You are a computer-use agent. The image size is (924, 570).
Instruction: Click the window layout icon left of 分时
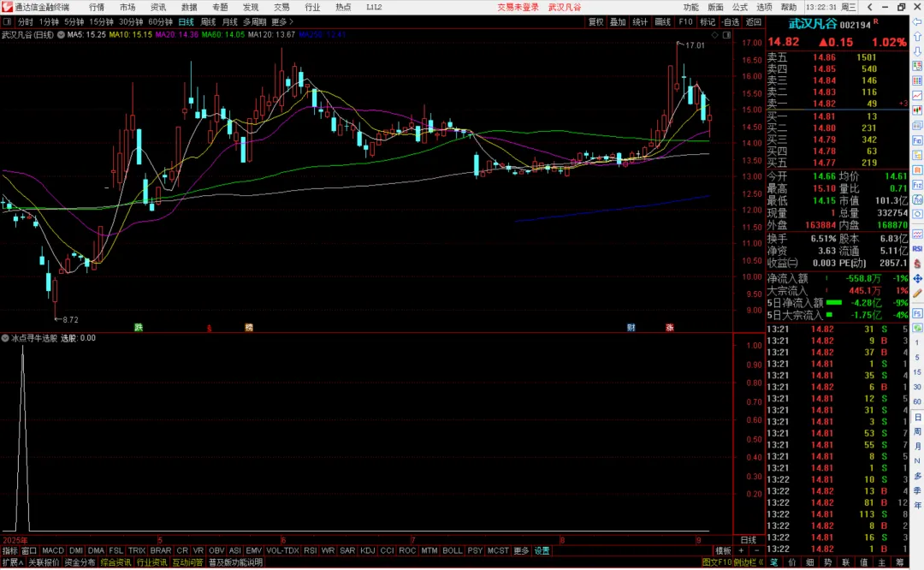point(7,21)
